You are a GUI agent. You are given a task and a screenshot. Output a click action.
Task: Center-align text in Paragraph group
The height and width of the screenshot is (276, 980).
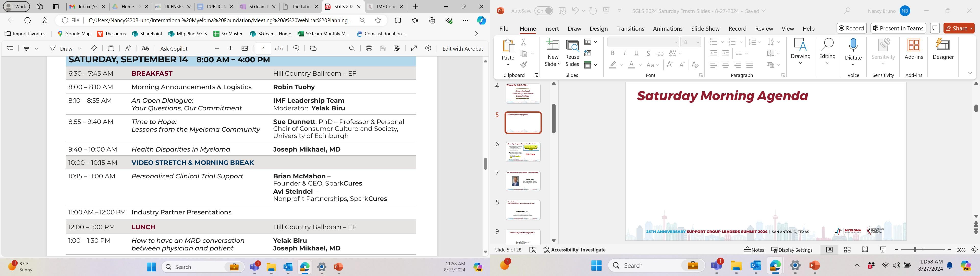tap(726, 65)
